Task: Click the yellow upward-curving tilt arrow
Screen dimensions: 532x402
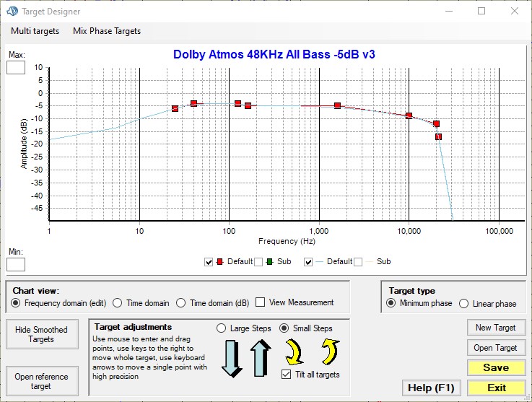Action: tap(328, 352)
